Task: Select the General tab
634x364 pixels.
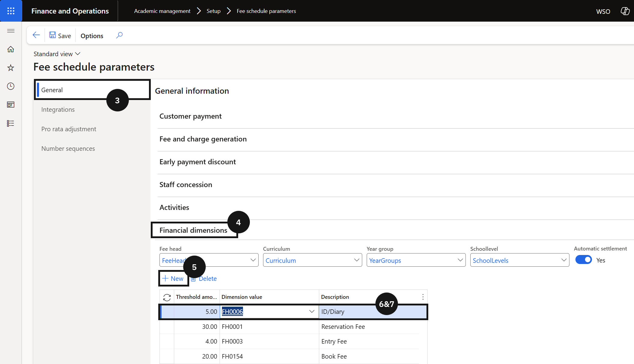Action: [x=93, y=90]
